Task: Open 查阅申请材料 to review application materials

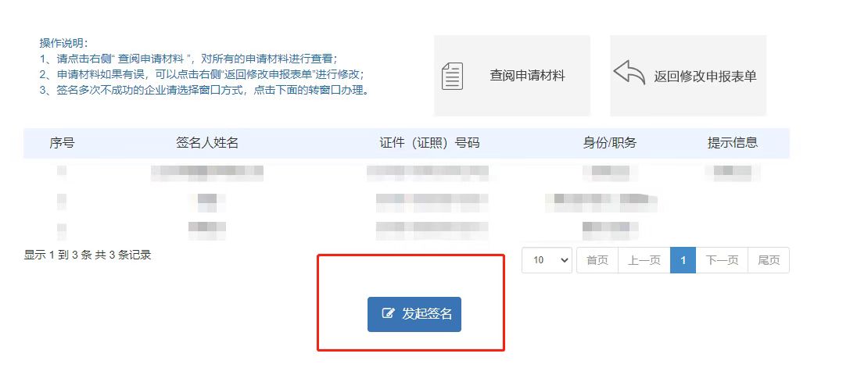Action: tap(527, 76)
